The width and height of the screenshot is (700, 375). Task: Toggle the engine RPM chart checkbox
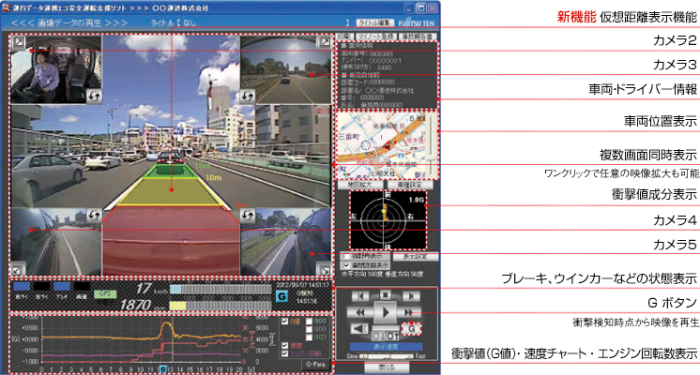[x=285, y=353]
